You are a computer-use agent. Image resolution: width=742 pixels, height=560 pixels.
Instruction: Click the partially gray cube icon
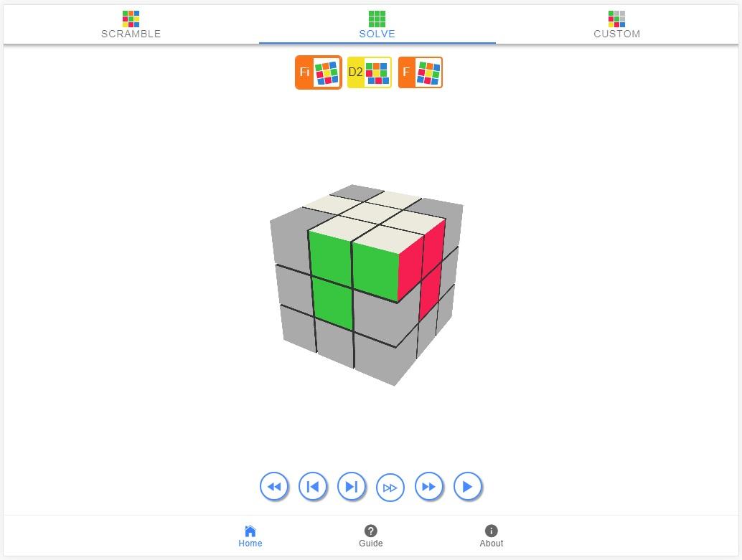click(616, 19)
